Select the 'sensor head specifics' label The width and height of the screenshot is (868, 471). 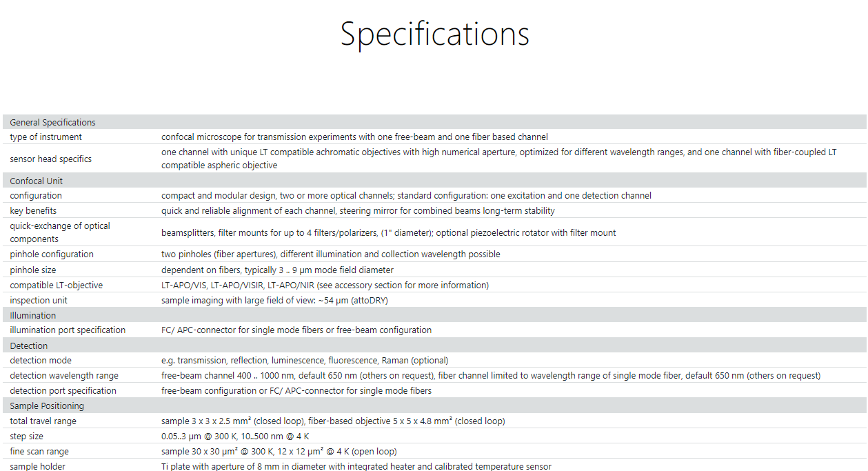[50, 159]
